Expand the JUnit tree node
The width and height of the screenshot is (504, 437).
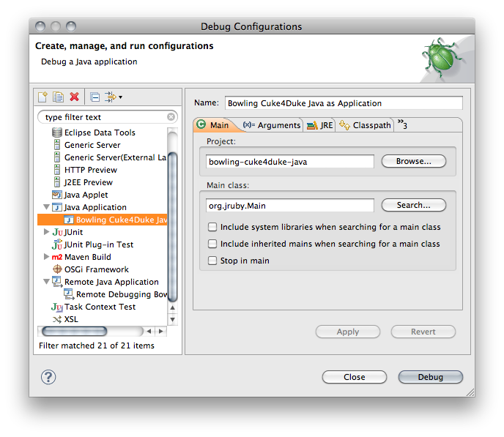coord(46,232)
